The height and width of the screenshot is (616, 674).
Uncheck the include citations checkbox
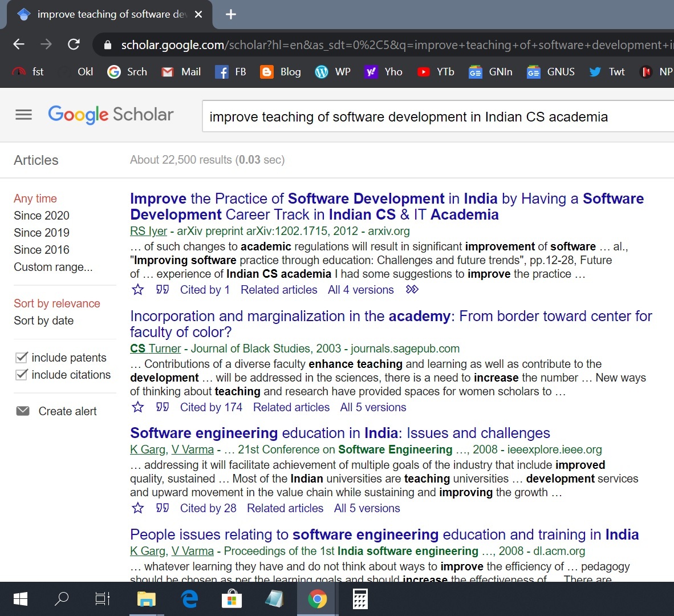click(22, 375)
